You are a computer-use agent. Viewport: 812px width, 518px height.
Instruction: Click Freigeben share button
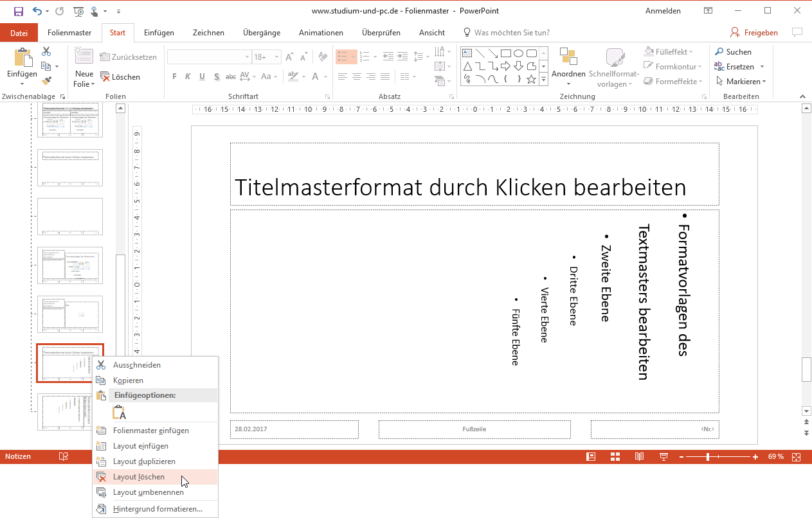[x=754, y=33]
